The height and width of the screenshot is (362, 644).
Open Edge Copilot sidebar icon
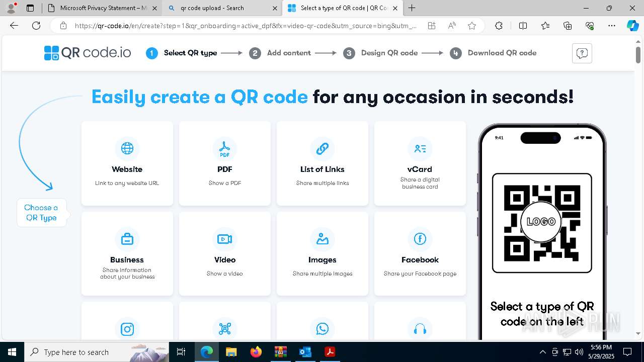[632, 26]
